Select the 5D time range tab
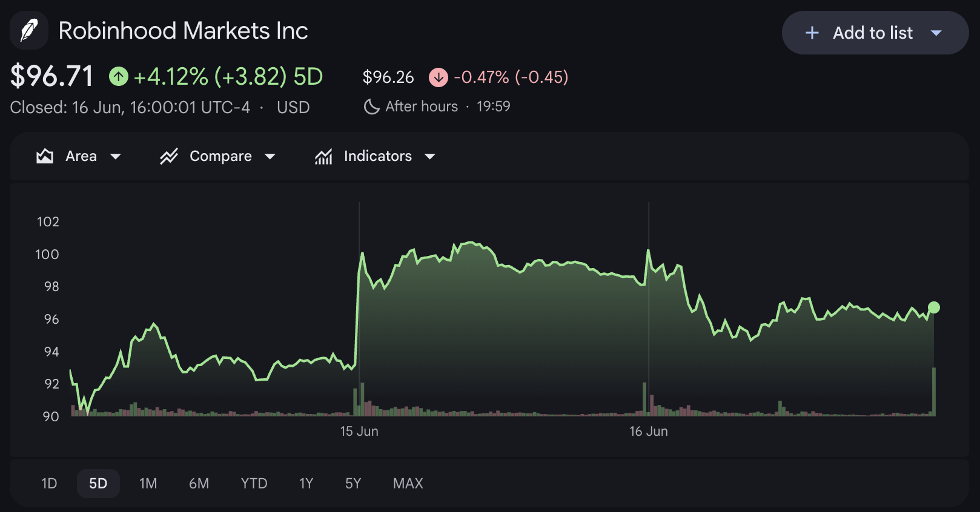The height and width of the screenshot is (512, 980). 98,484
